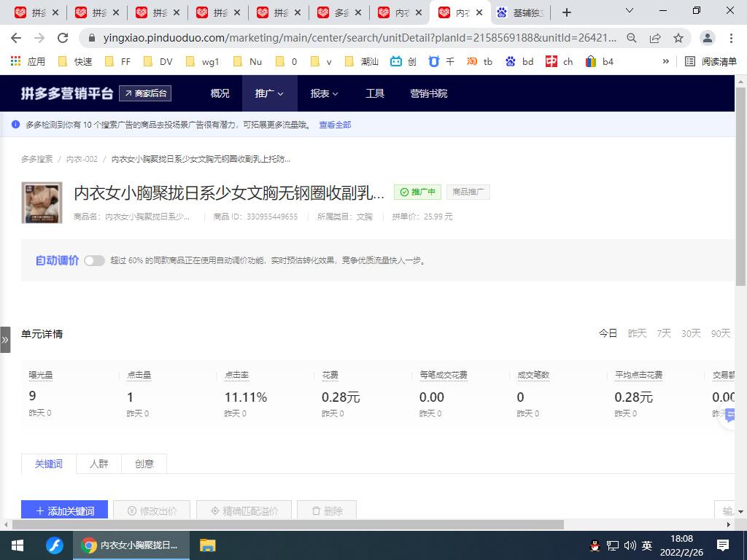Viewport: 747px width, 560px height.
Task: Switch input method via 英 indicator
Action: [x=647, y=545]
